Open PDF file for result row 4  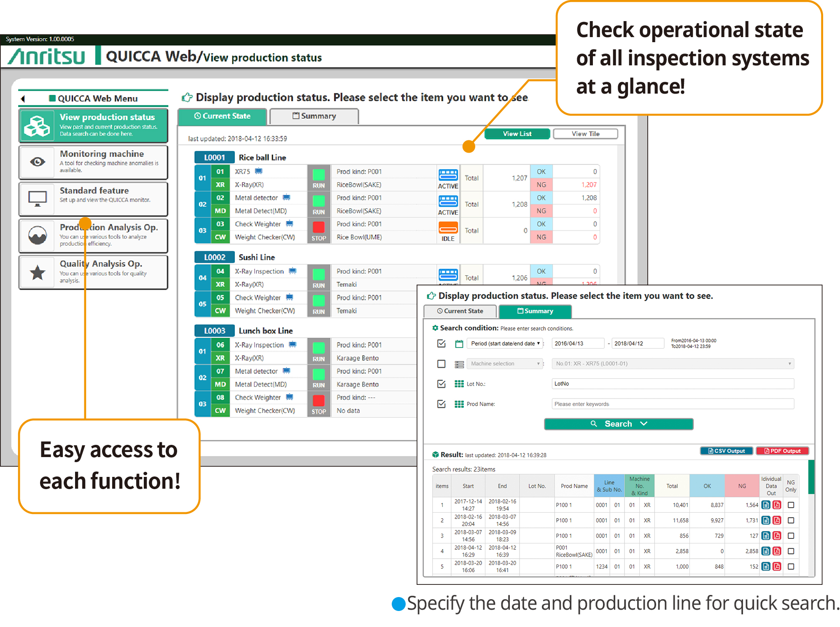coord(777,551)
